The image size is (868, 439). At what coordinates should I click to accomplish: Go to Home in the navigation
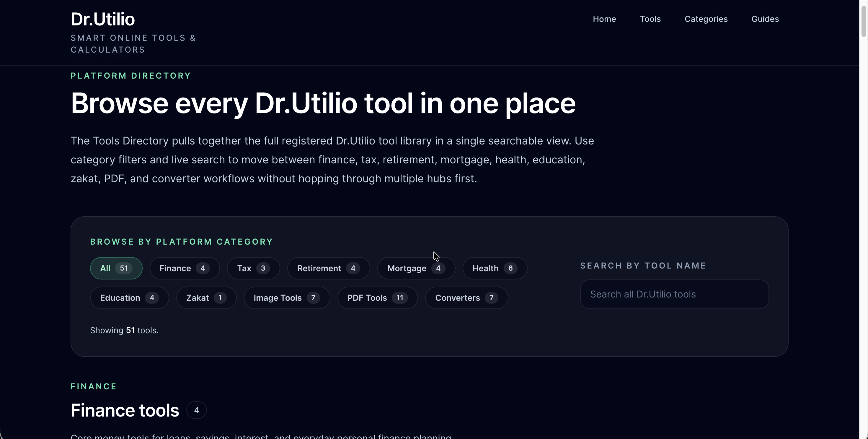604,19
